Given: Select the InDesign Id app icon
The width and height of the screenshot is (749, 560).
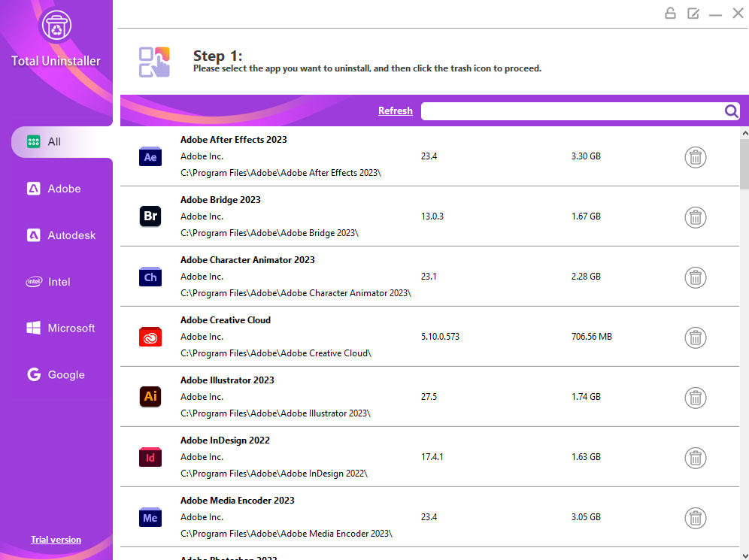Looking at the screenshot, I should (150, 457).
